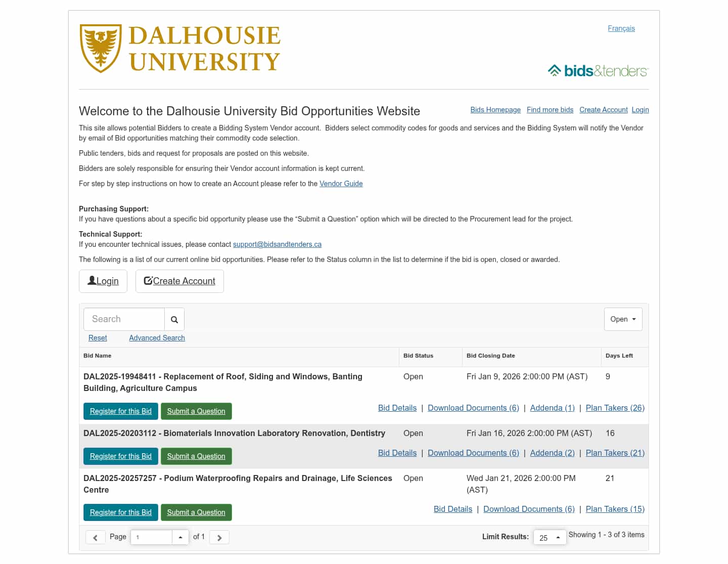Click the Dalhousie University crest logo
Screen dimensions: 728x564
[101, 49]
